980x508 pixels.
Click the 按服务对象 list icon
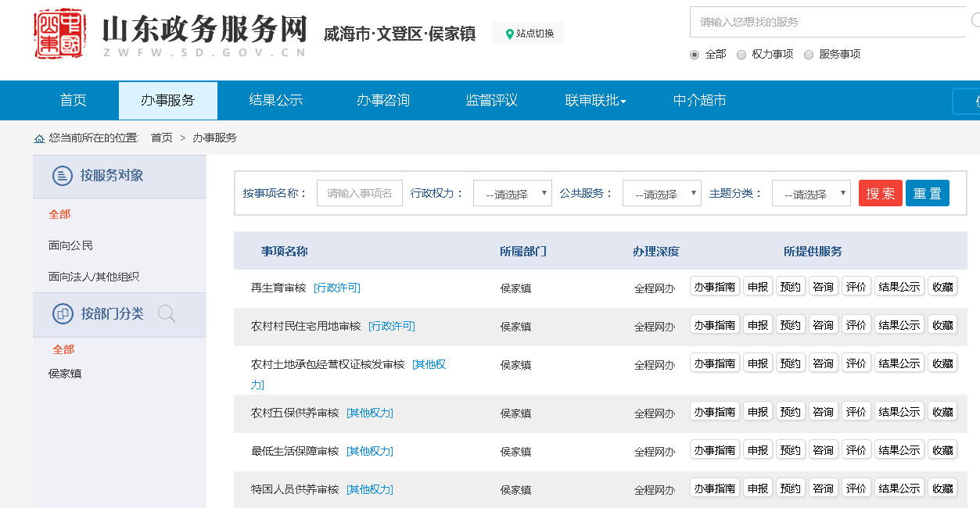coord(63,176)
